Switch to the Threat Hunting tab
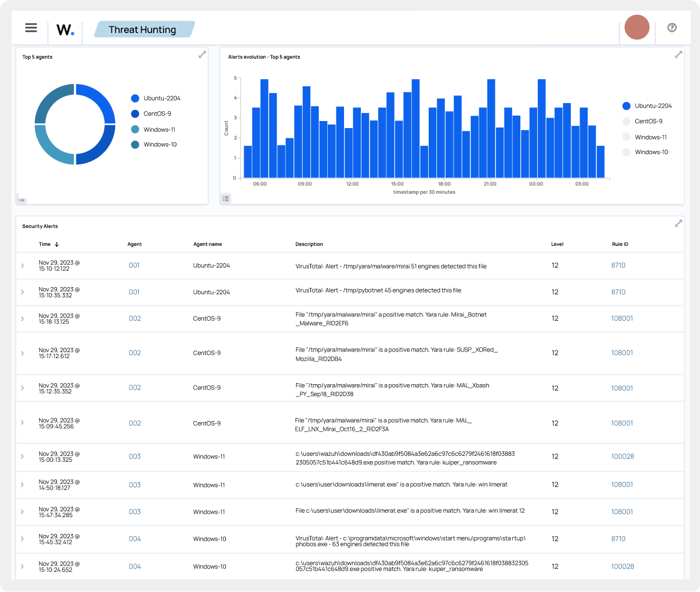 click(x=142, y=29)
